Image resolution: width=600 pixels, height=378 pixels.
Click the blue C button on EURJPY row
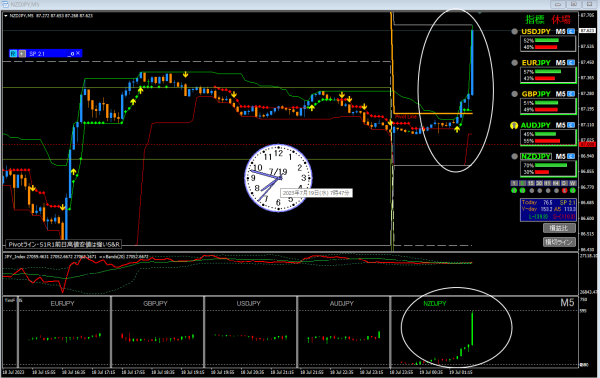(571, 63)
